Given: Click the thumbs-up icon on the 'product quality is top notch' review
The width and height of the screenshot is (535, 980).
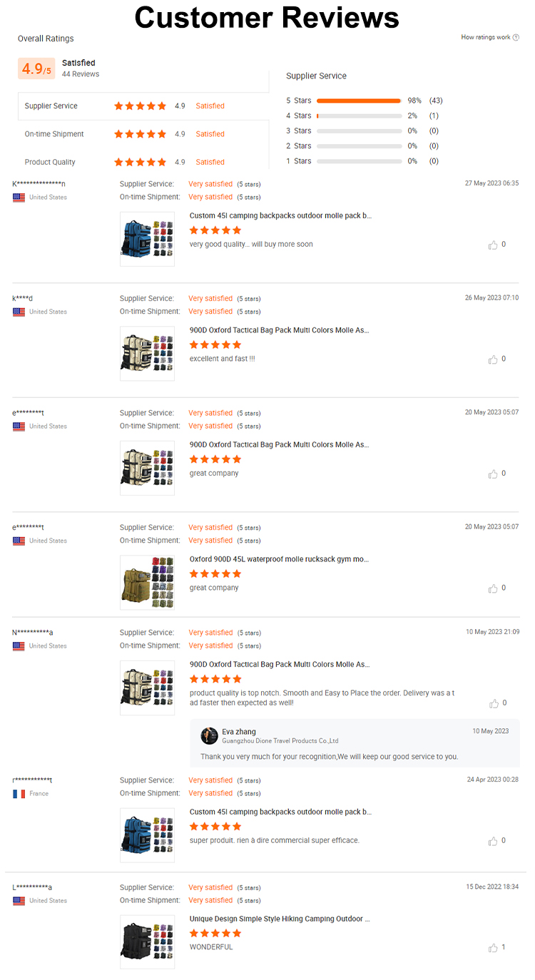Looking at the screenshot, I should coord(493,703).
